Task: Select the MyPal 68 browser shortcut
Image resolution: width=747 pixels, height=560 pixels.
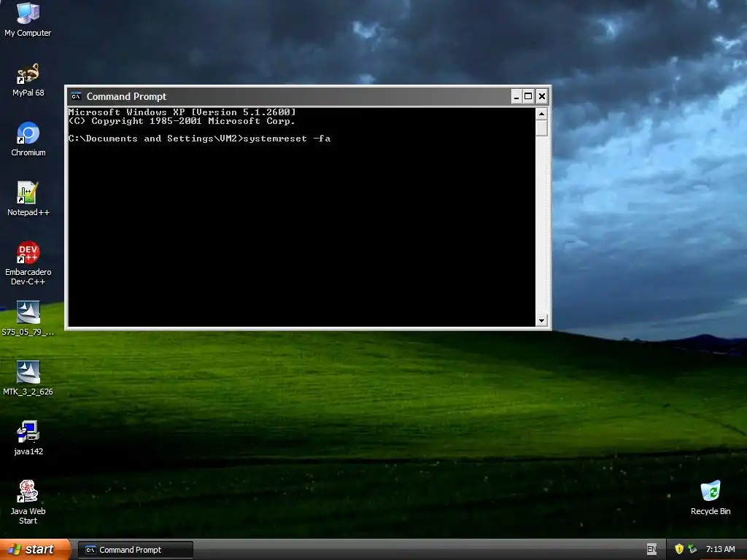Action: point(28,79)
